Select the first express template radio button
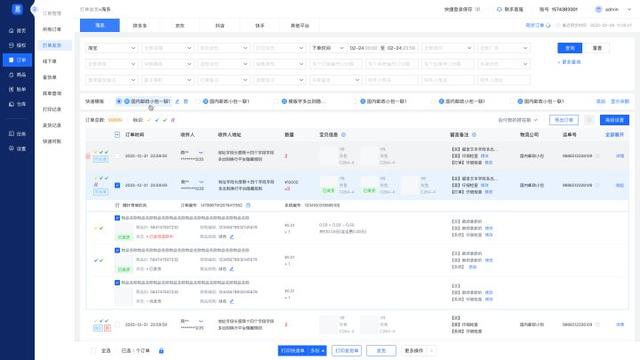This screenshot has width=640, height=360. point(119,101)
